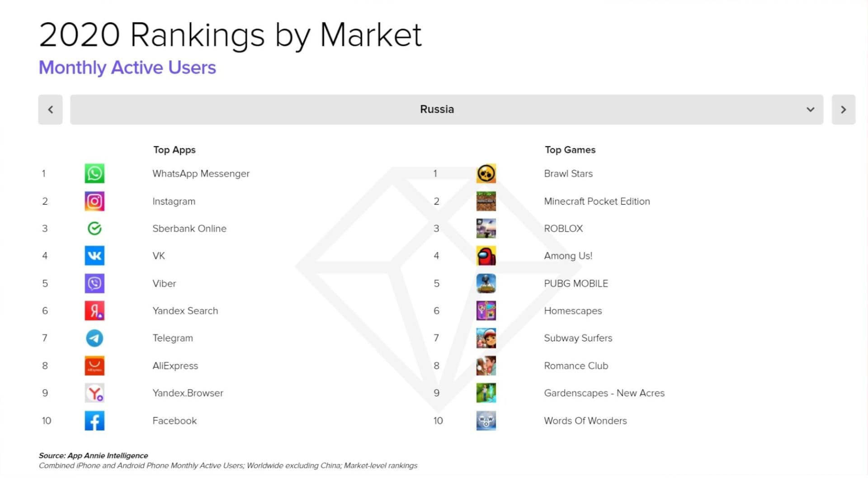Screen dimensions: 868x486
Task: Click the Telegram paper plane icon
Action: pos(94,338)
